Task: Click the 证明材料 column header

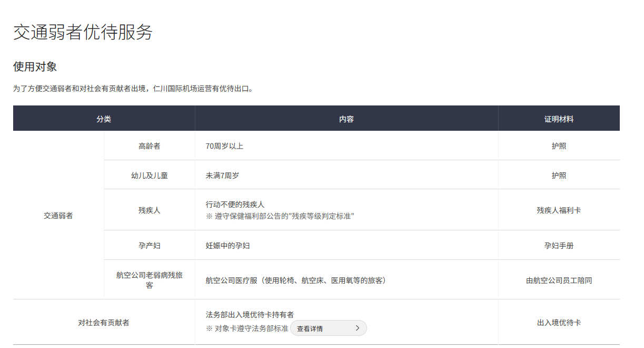Action: (x=559, y=119)
